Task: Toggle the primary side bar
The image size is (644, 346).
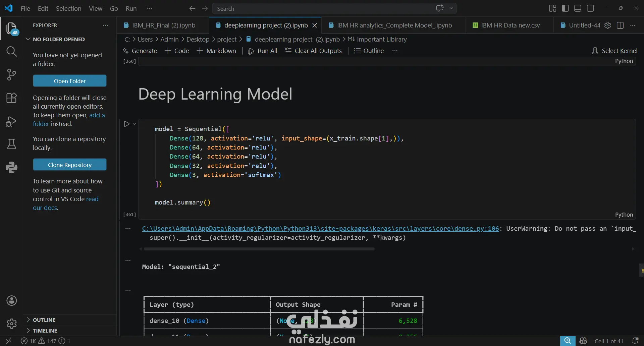Action: (565, 8)
